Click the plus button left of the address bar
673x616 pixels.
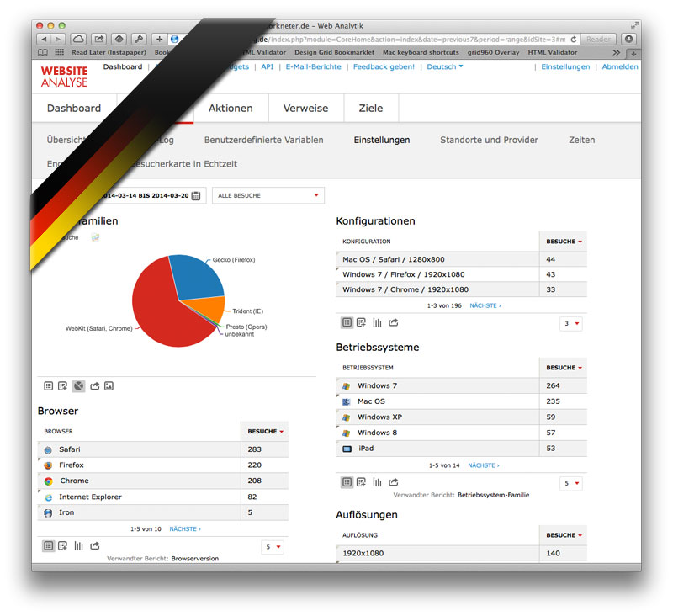click(x=159, y=39)
